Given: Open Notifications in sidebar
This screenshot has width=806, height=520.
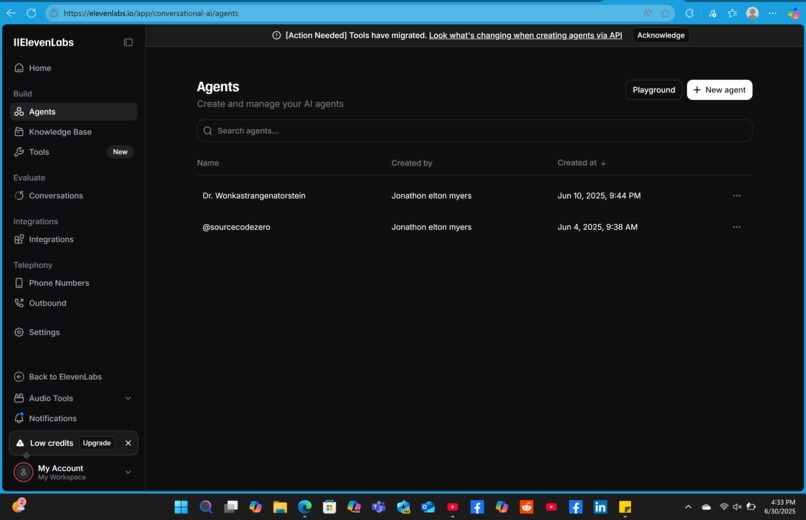Looking at the screenshot, I should point(52,418).
